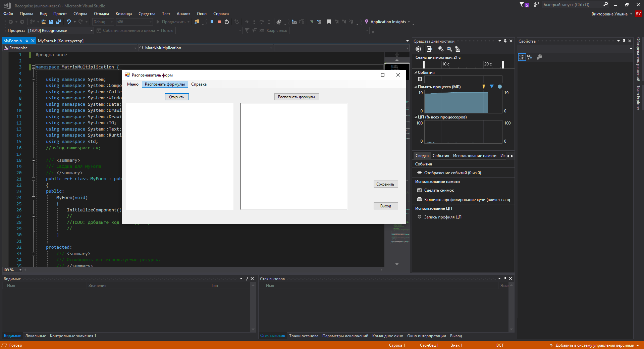This screenshot has width=644, height=349.
Task: Open the Обозреватель решений side tab
Action: pos(638,59)
